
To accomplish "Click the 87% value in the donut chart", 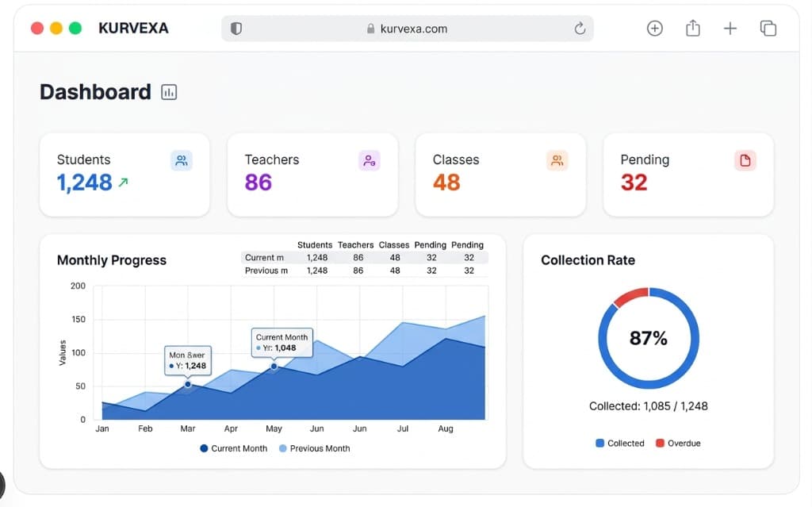I will (x=649, y=338).
